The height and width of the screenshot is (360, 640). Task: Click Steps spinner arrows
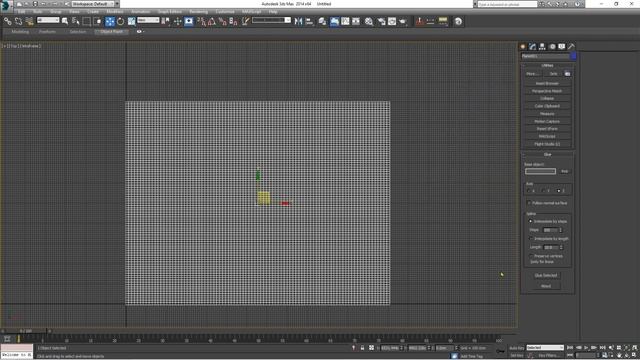coord(561,230)
